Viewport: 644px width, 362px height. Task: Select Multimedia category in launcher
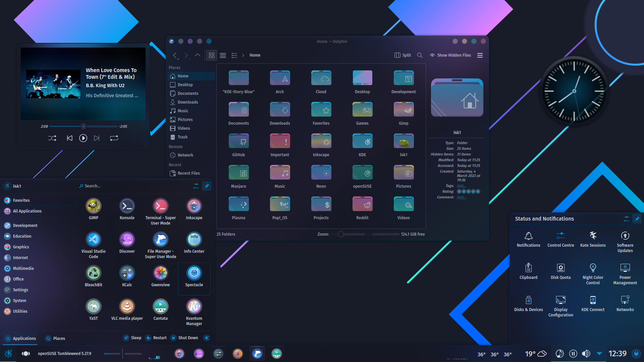[x=37, y=268]
